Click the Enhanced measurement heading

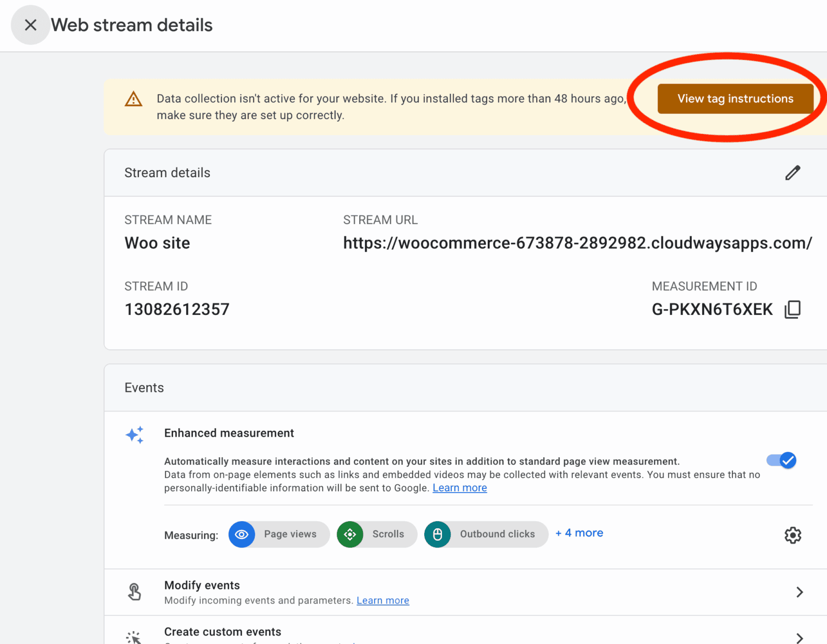(229, 433)
